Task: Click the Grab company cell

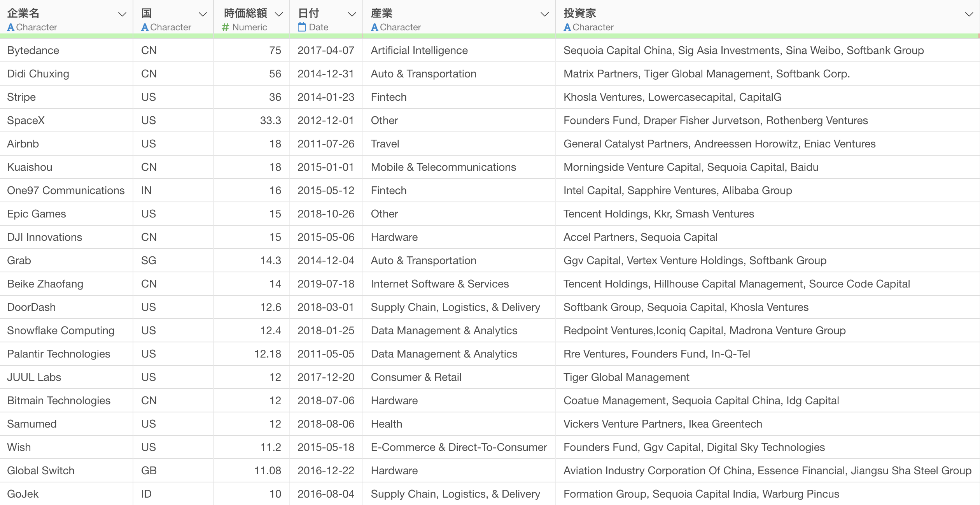Action: (66, 261)
